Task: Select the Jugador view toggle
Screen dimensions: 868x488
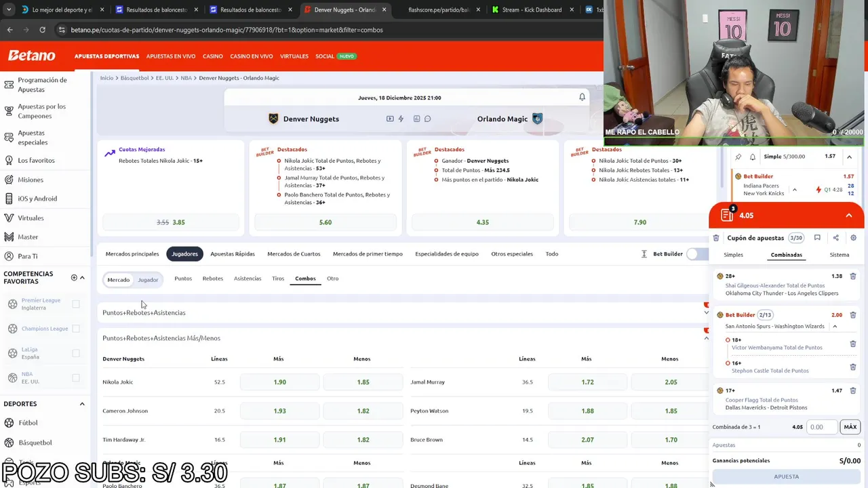Action: (x=148, y=279)
